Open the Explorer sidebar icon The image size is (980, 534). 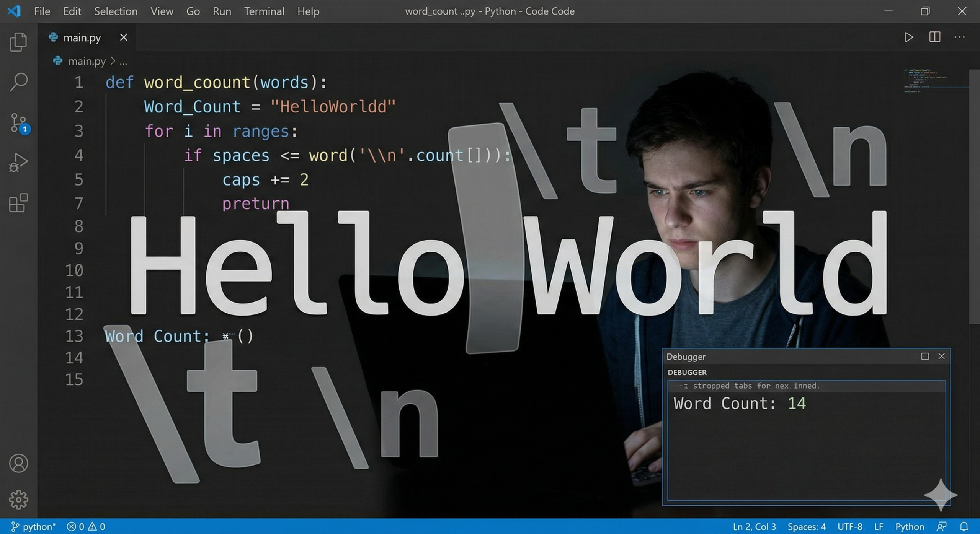[18, 41]
